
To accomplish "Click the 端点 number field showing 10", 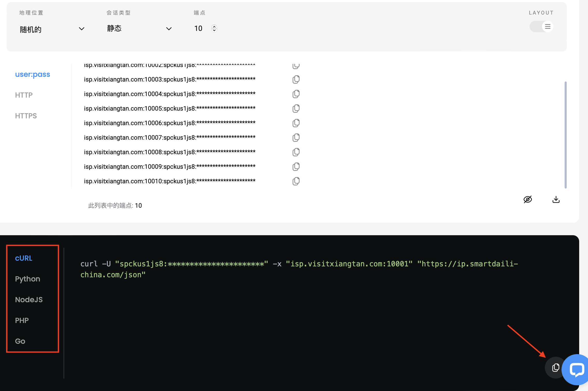I will [x=198, y=28].
